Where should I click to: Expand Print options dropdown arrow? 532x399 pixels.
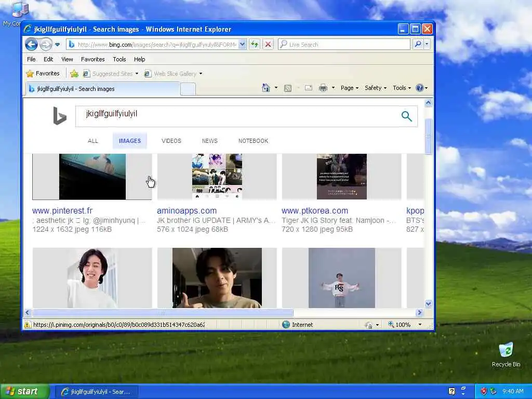click(x=333, y=88)
